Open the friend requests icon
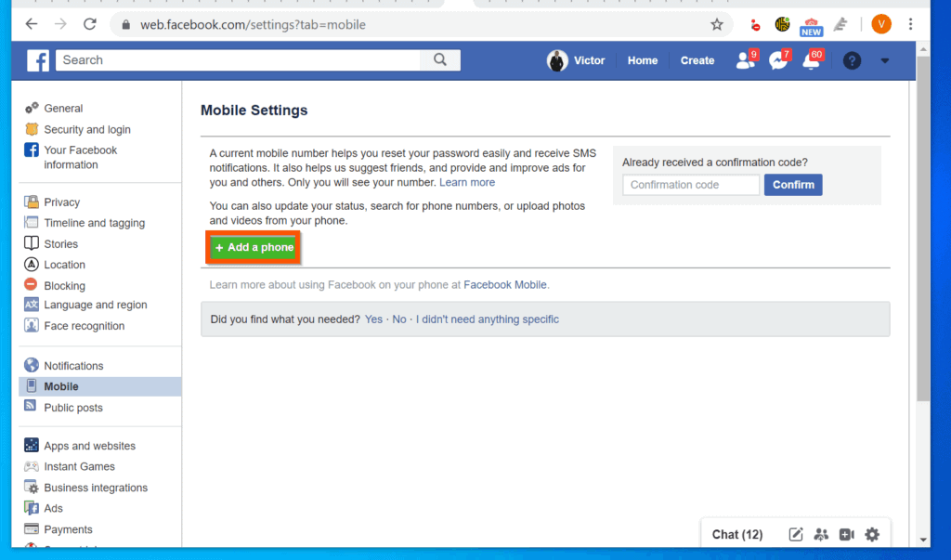This screenshot has width=951, height=560. coord(746,59)
